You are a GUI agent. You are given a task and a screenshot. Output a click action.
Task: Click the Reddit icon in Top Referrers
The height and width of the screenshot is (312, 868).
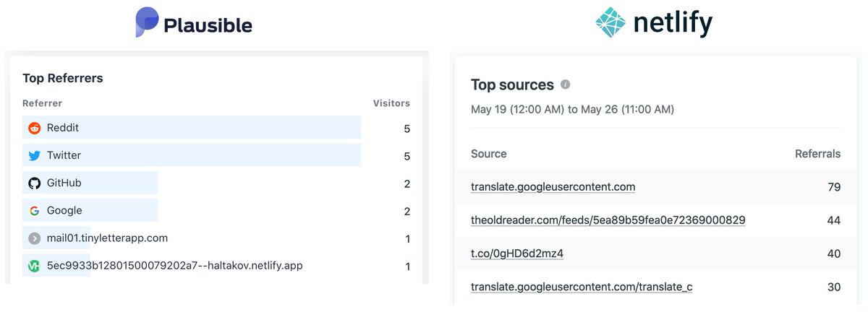[35, 128]
